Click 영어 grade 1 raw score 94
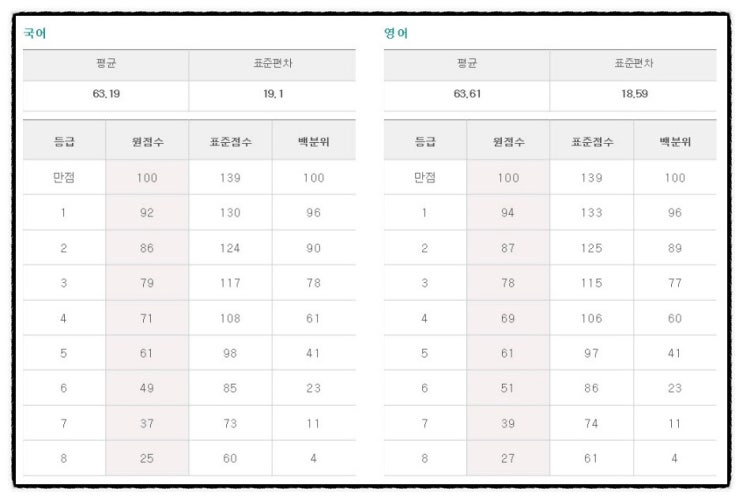The width and height of the screenshot is (743, 500). point(508,213)
